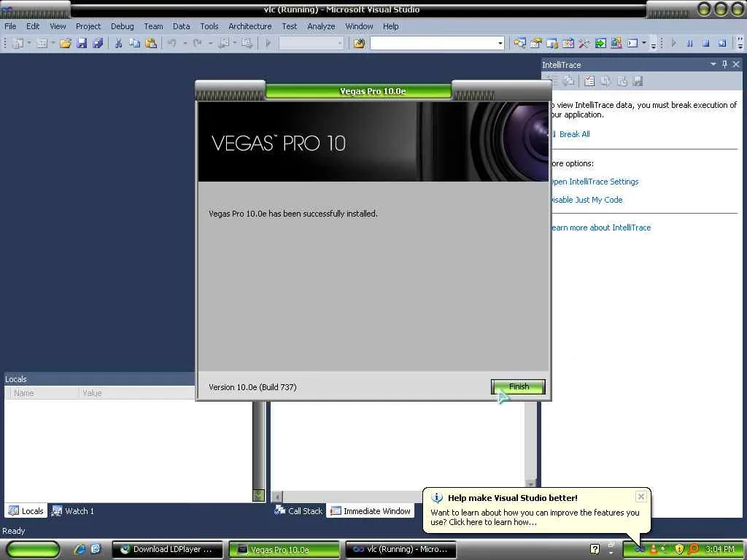Screen dimensions: 747x560
Task: Switch to the Immediate Window tab
Action: coord(370,511)
